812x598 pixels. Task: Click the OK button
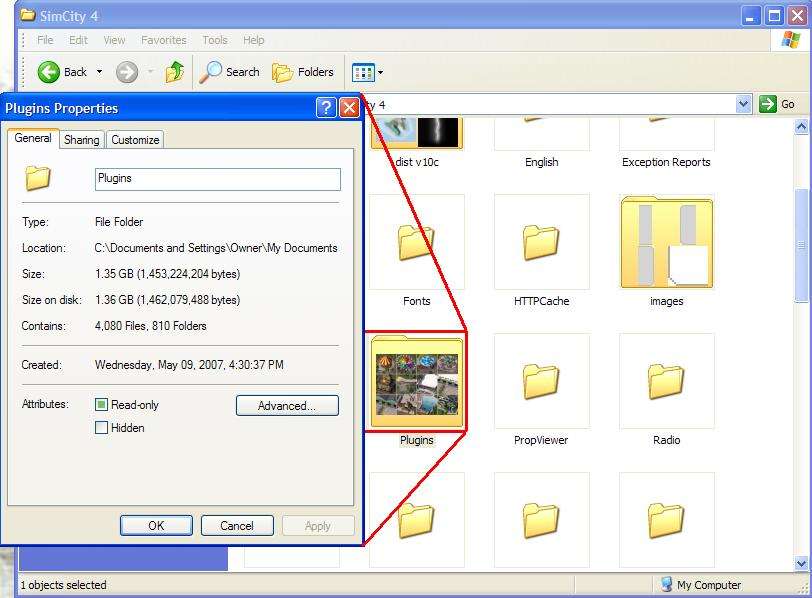(156, 526)
